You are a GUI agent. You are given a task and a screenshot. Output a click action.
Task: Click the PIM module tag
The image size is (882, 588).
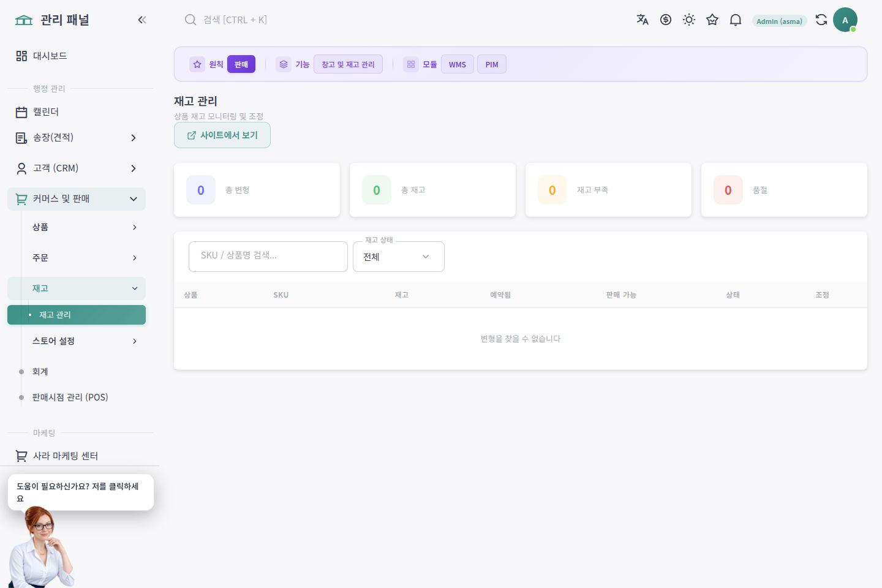(492, 64)
